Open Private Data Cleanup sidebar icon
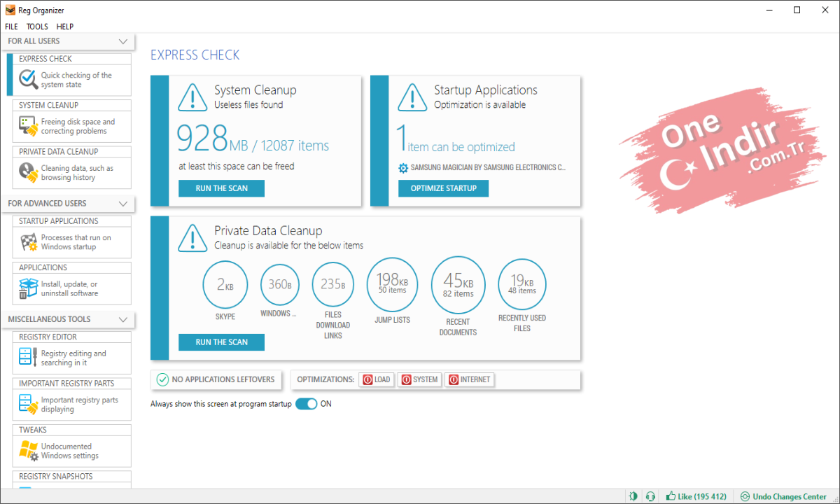This screenshot has height=504, width=840. (28, 172)
